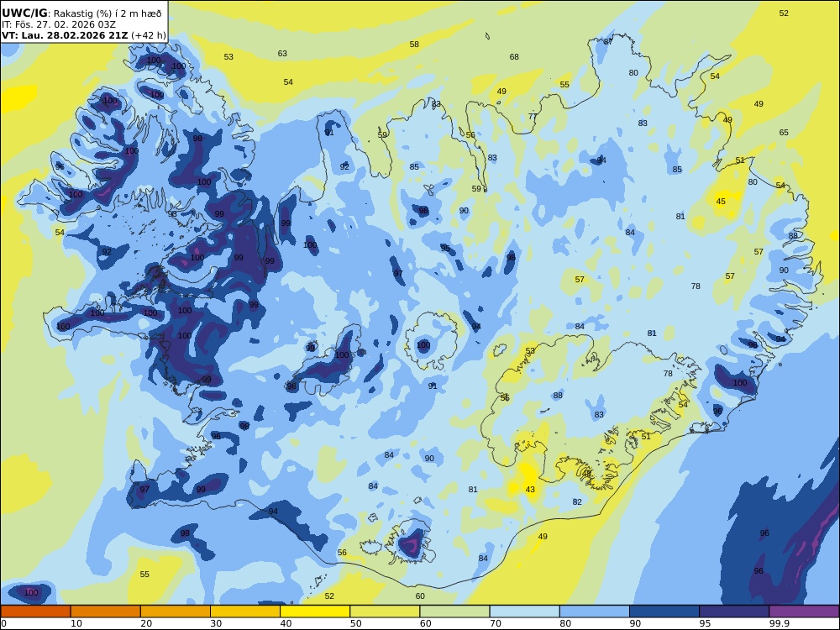Select the 30–40 golden legend swatch
This screenshot has height=630, width=840.
coord(245,612)
